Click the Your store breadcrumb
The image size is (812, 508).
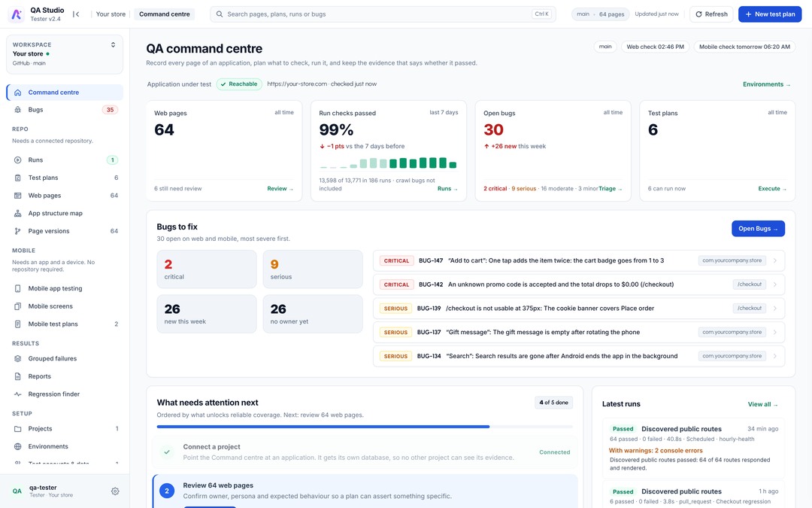coord(111,14)
